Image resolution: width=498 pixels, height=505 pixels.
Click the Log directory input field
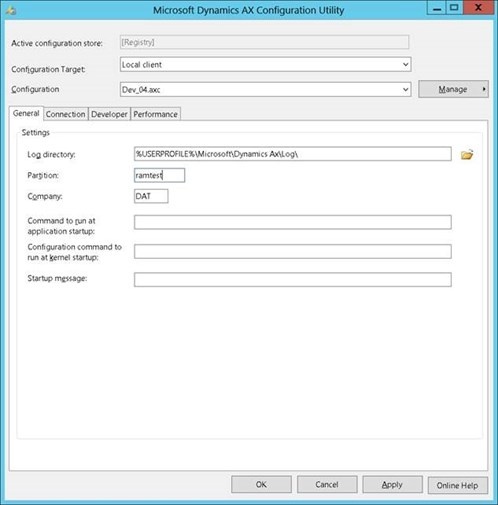click(x=293, y=154)
